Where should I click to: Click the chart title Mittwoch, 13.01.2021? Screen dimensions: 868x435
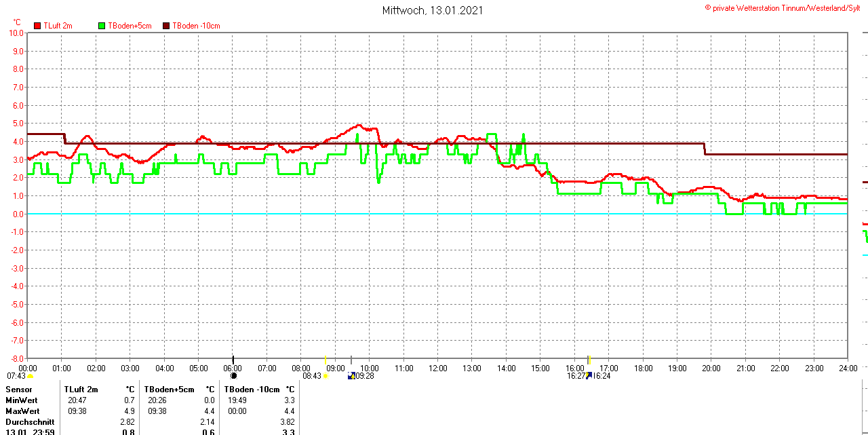coord(432,10)
